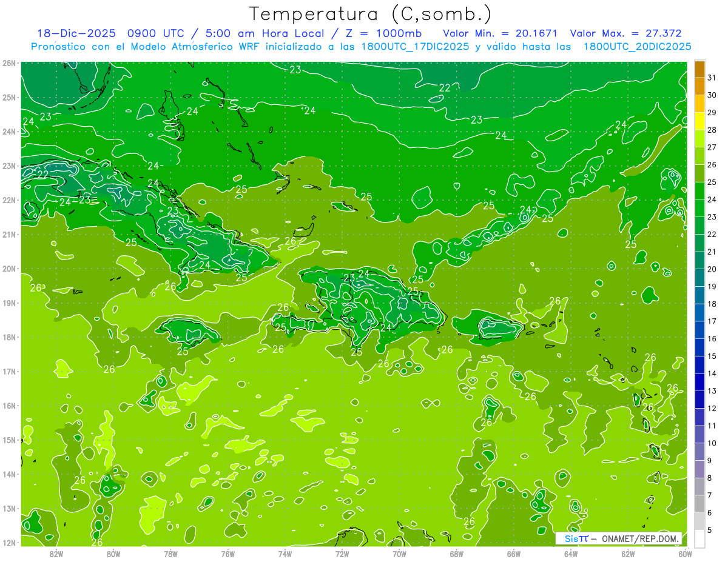Select the '18-Dic-2025' date text
The width and height of the screenshot is (728, 562).
75,33
